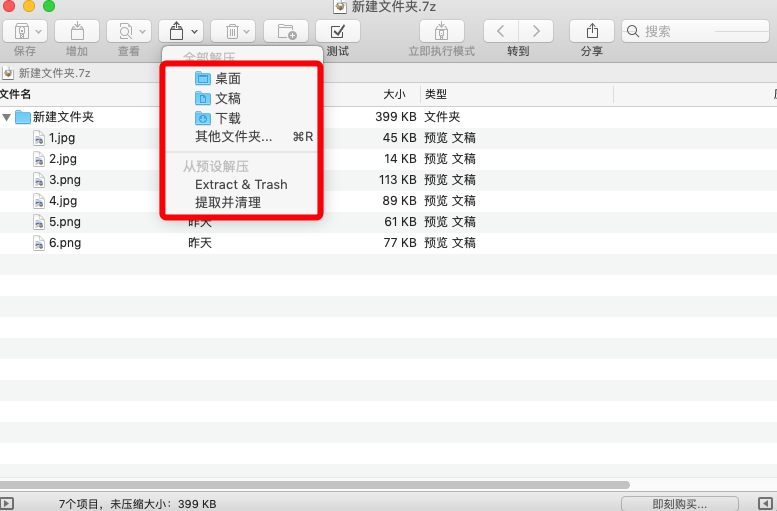Click the Save (保存) toolbar icon
This screenshot has height=511, width=777.
(x=21, y=32)
